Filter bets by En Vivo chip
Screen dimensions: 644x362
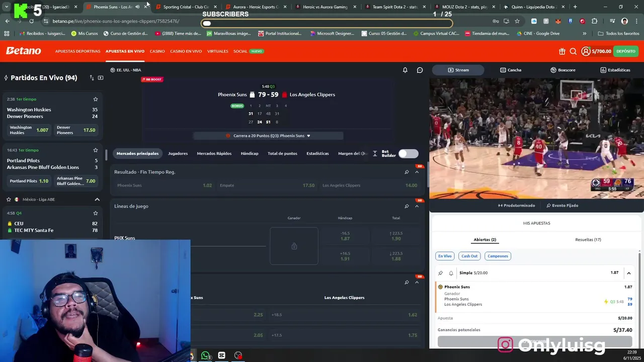(445, 256)
